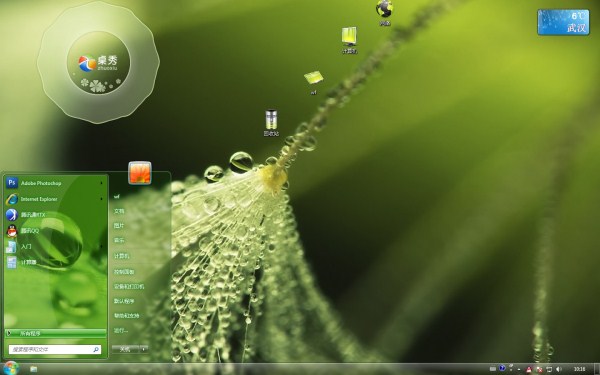Open 音乐 Music in Start menu
Screen dimensions: 600x375
(x=119, y=240)
